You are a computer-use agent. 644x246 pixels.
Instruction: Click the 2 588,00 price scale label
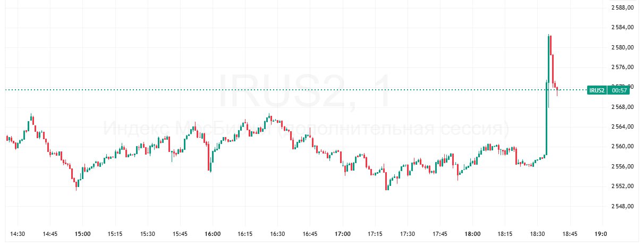point(624,7)
